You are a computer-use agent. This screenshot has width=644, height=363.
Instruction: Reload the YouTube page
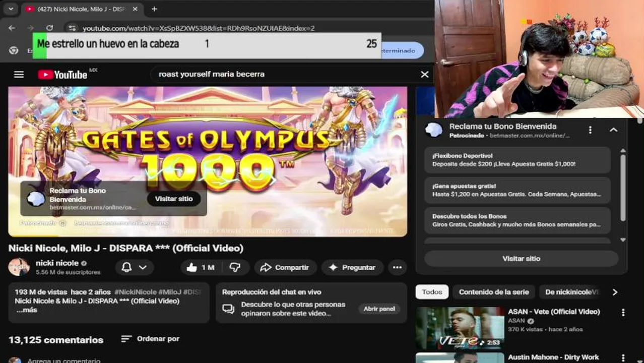[x=49, y=28]
